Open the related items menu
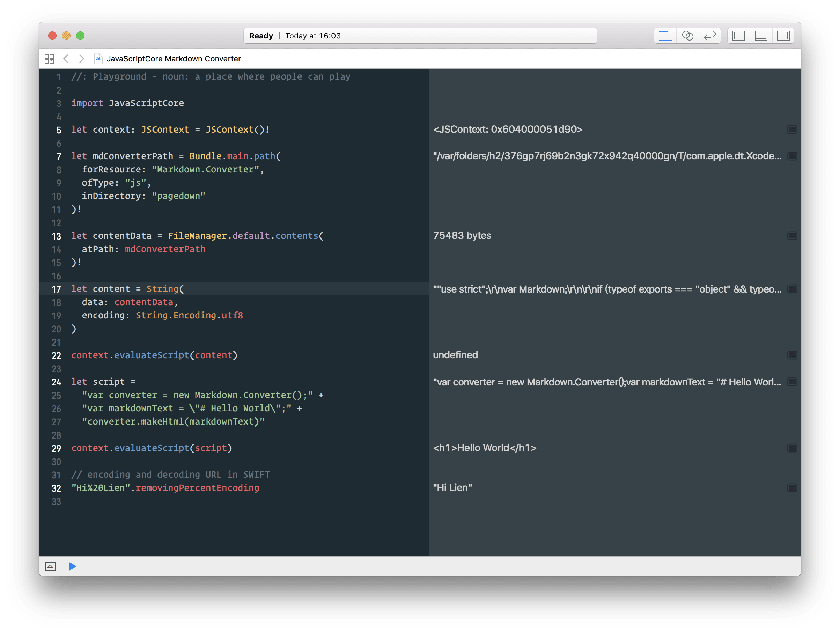 tap(49, 59)
